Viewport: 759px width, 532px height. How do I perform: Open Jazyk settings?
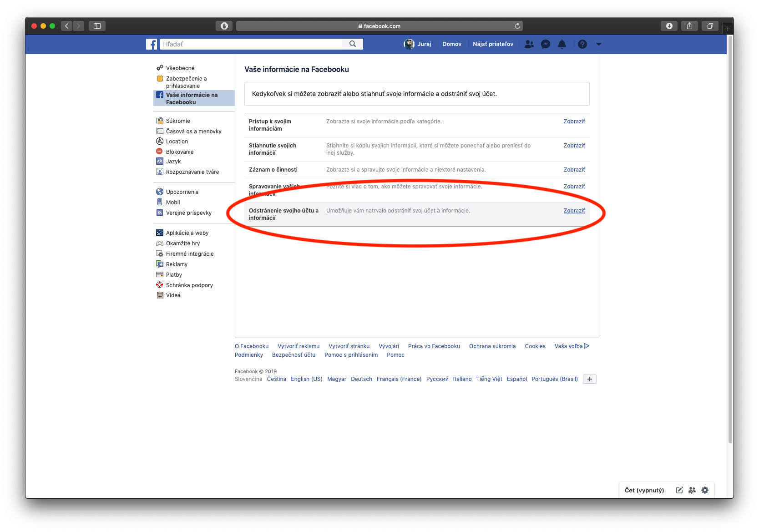click(173, 161)
